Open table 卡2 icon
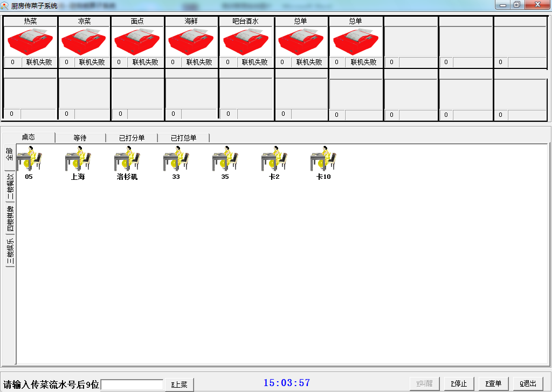The width and height of the screenshot is (552, 392). [x=274, y=160]
